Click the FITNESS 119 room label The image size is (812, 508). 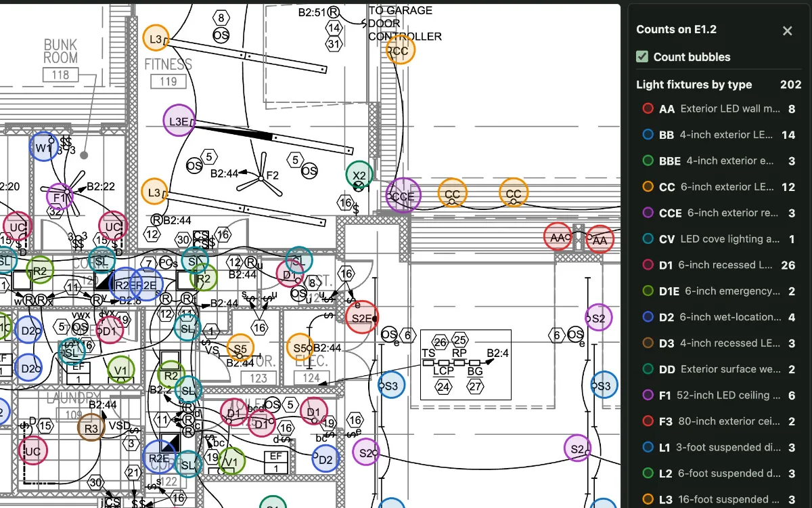[x=168, y=72]
